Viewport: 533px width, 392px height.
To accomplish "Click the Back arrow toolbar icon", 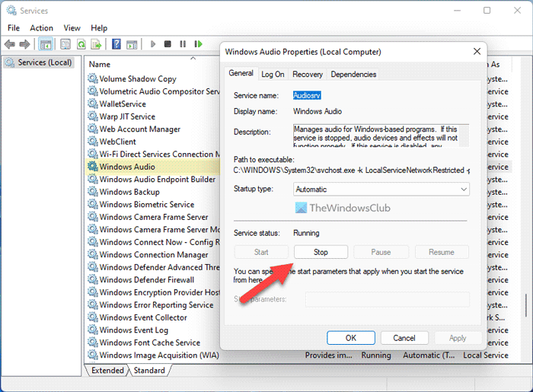I will (x=9, y=44).
